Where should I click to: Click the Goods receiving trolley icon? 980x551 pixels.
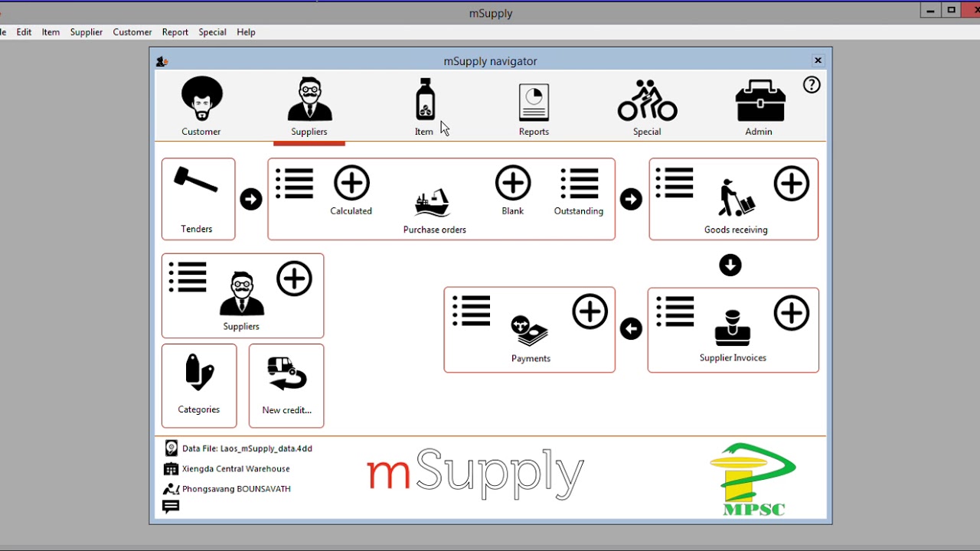tap(736, 198)
